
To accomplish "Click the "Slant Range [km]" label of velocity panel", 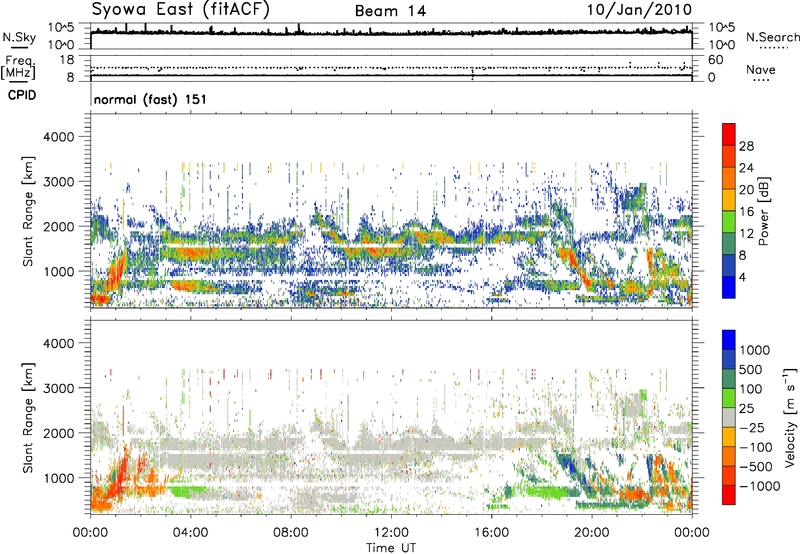I will point(28,417).
